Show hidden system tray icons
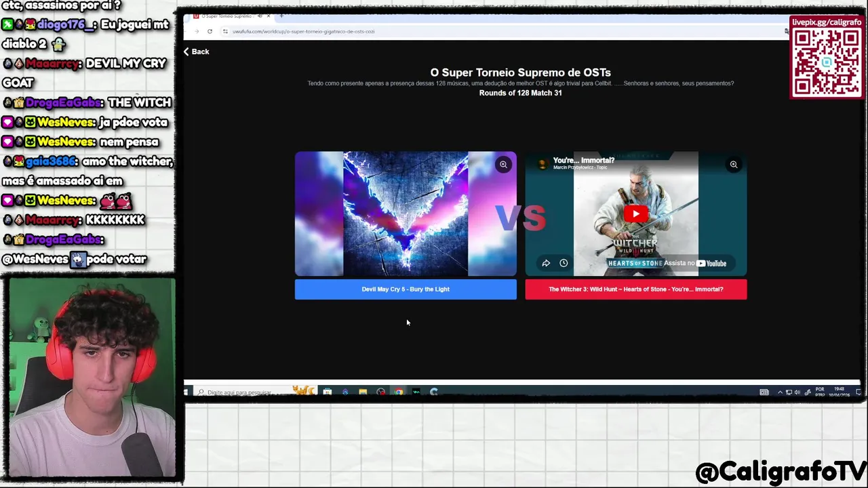Screen dimensions: 868x488 (780, 392)
